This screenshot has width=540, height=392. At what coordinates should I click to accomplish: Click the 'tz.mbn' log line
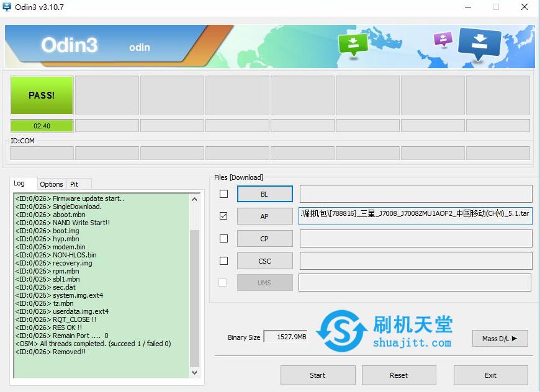pos(45,303)
